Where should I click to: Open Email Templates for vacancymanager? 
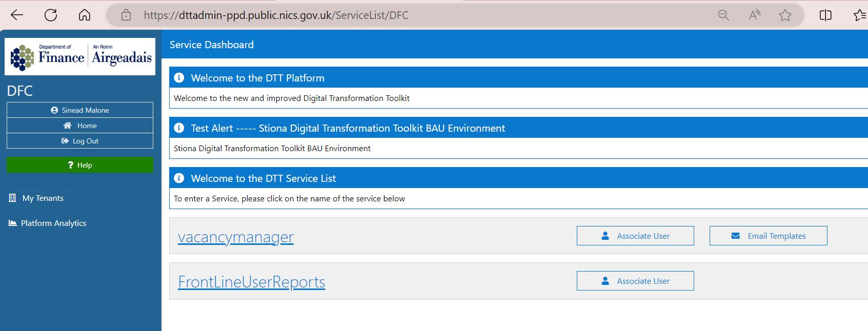click(x=768, y=236)
